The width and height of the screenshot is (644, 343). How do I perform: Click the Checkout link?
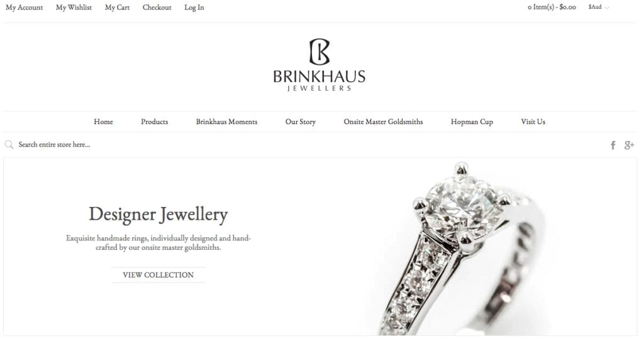pyautogui.click(x=157, y=8)
